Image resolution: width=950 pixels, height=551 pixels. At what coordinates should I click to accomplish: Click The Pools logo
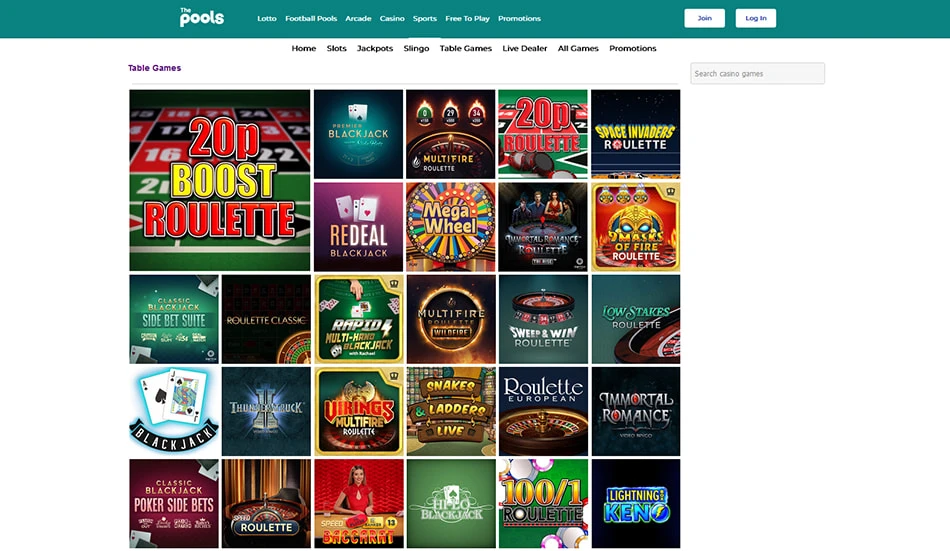pos(202,18)
